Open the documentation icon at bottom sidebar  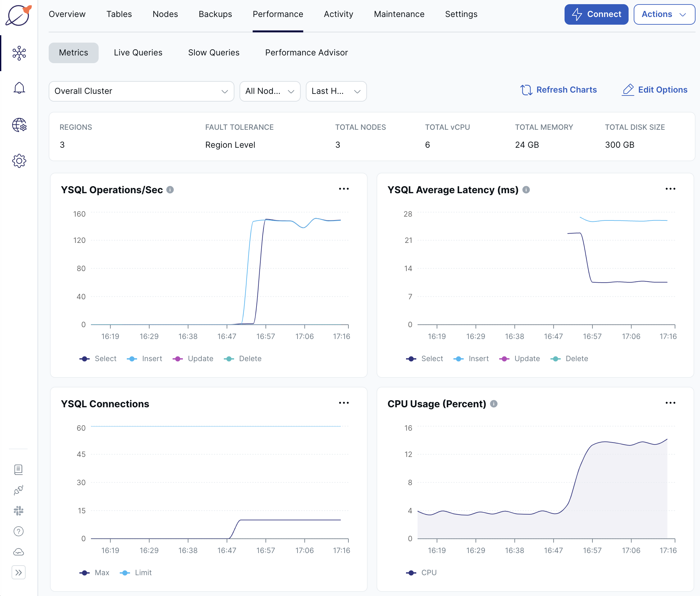point(19,469)
